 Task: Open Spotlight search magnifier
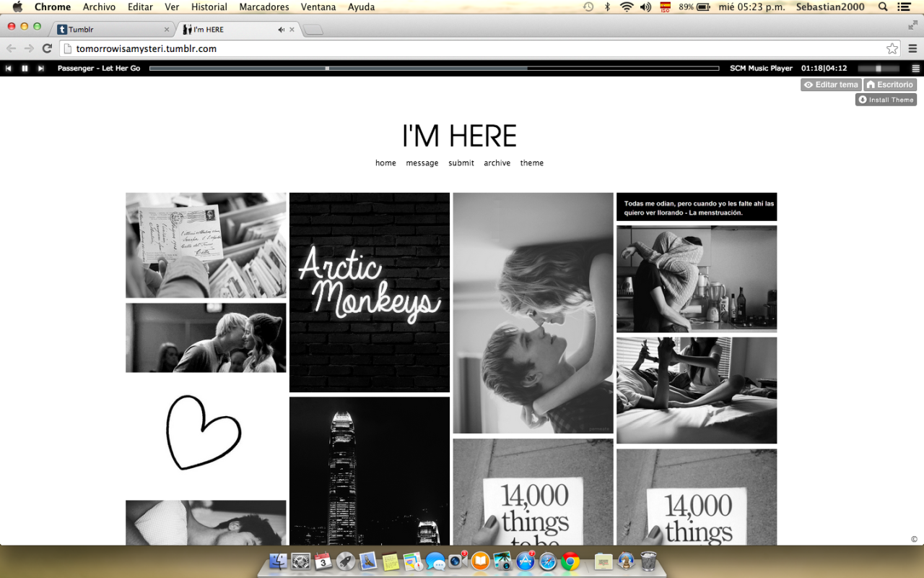(884, 7)
